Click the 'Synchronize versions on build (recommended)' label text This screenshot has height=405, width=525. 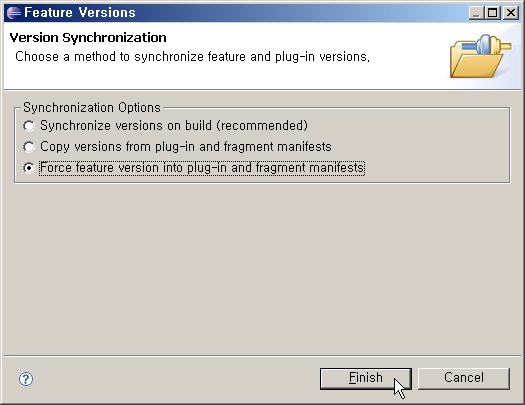(x=174, y=126)
